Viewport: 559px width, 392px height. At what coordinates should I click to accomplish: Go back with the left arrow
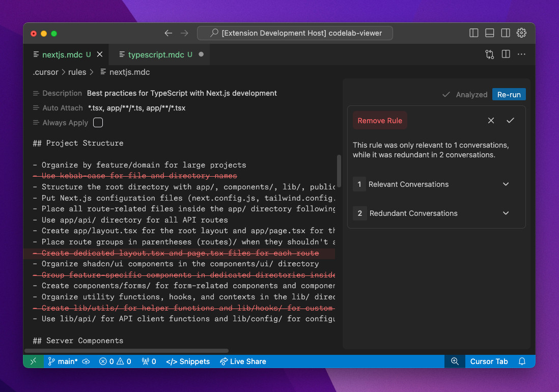pos(169,33)
